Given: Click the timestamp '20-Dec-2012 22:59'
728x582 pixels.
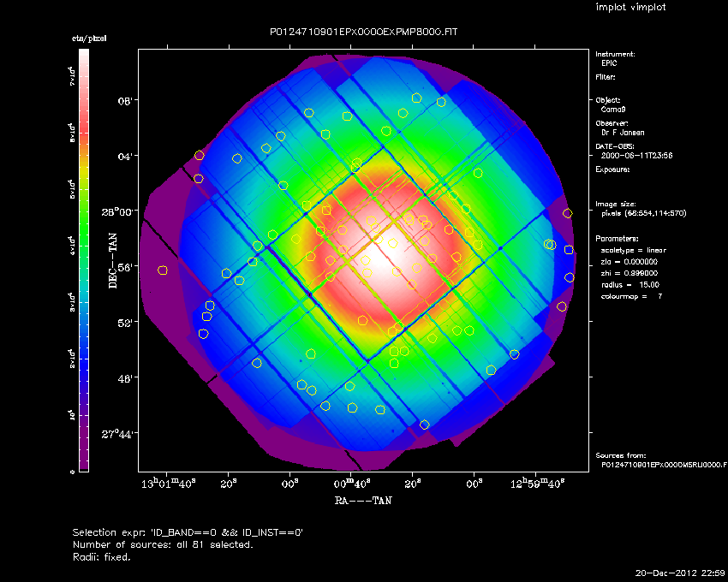Looking at the screenshot, I should point(680,573).
